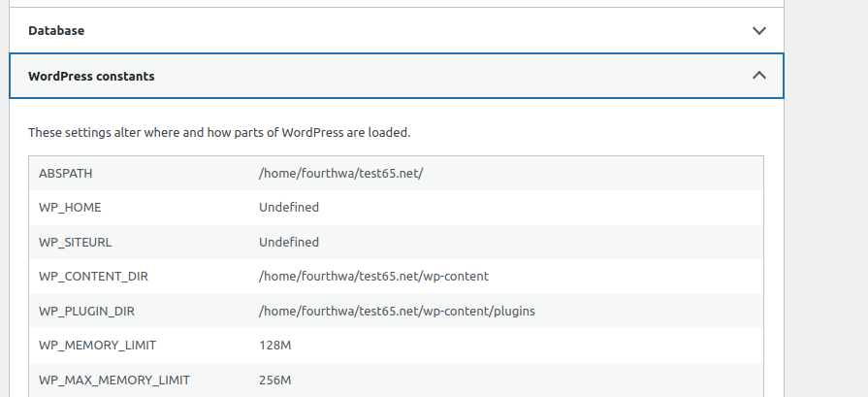
Task: Click the 128M memory limit value
Action: coord(274,345)
